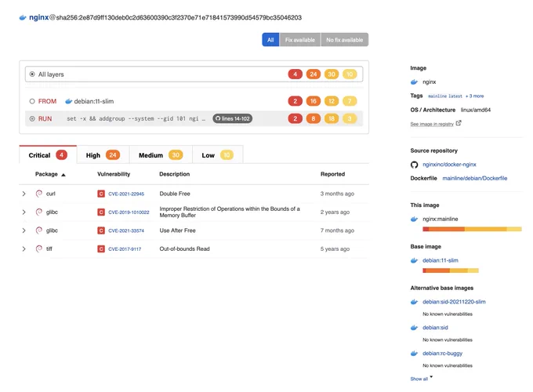Viewport: 533px width, 392px height.
Task: Select the FROM debian:11-slim layer radio
Action: click(x=32, y=101)
